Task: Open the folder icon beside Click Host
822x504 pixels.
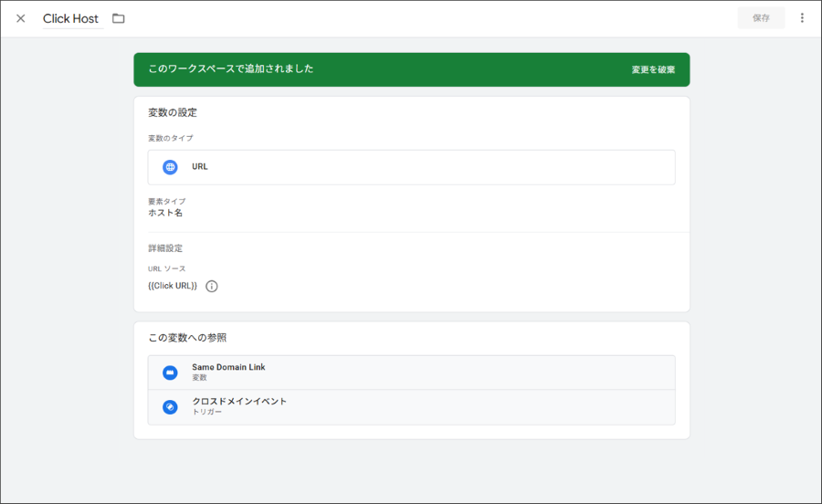Action: coord(119,19)
